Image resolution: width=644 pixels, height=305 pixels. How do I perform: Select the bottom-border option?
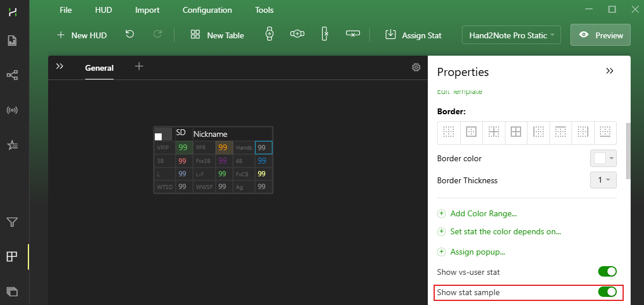(605, 132)
